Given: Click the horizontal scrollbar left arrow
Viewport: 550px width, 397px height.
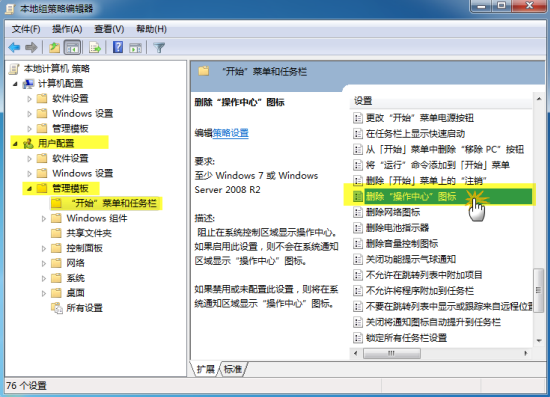Looking at the screenshot, I should (356, 353).
